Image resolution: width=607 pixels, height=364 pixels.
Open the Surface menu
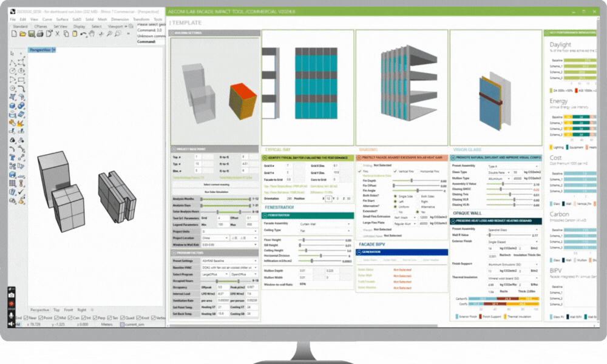pyautogui.click(x=63, y=19)
